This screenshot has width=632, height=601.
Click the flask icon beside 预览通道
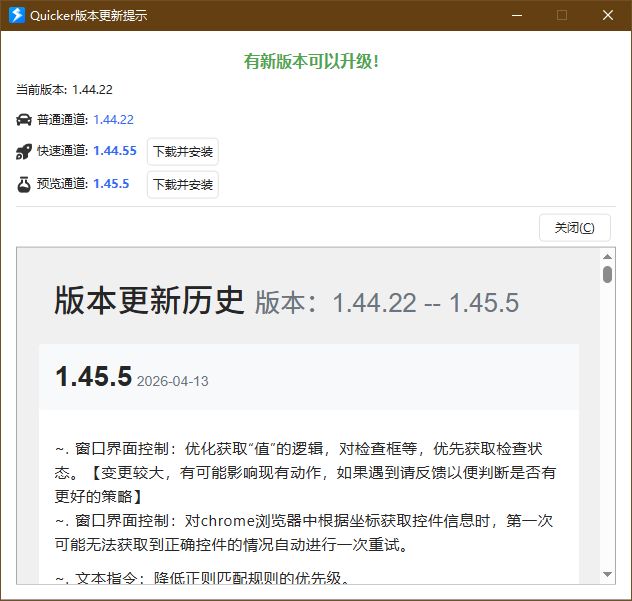click(x=24, y=184)
